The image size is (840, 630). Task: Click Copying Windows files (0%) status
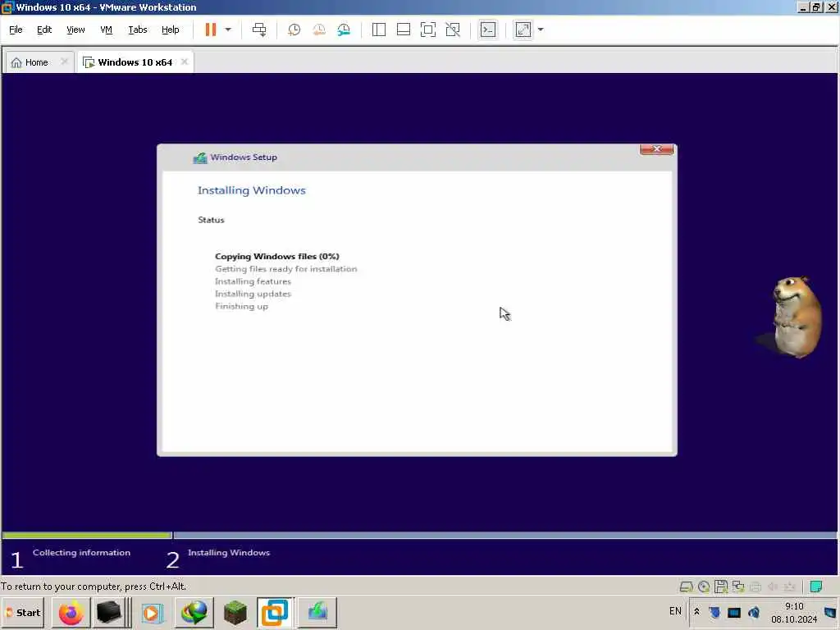(x=277, y=256)
